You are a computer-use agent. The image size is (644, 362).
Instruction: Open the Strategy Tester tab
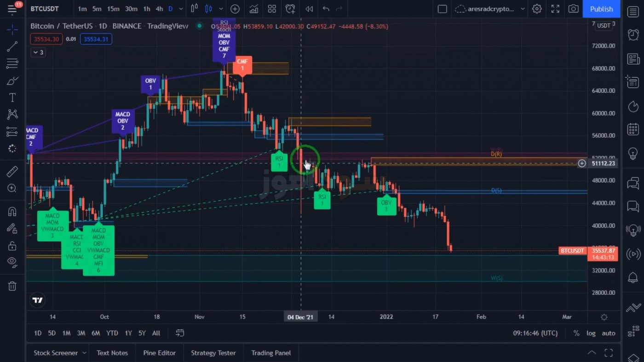tap(213, 353)
